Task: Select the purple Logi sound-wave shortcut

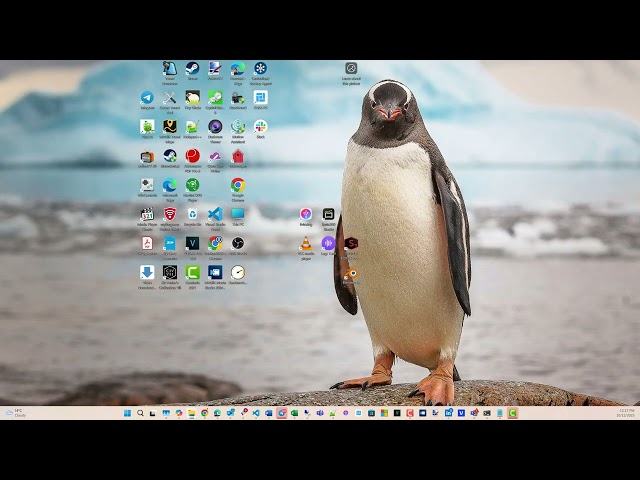Action: tap(328, 244)
